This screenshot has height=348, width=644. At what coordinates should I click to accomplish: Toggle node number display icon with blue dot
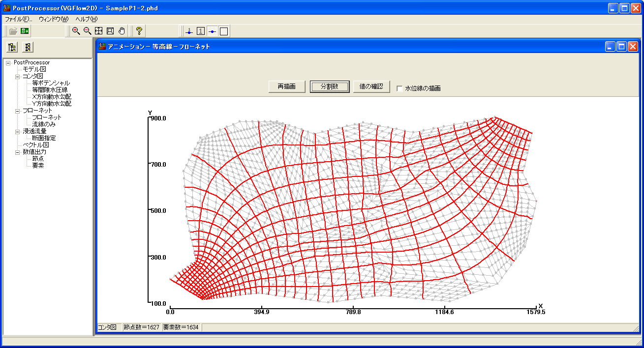(189, 31)
